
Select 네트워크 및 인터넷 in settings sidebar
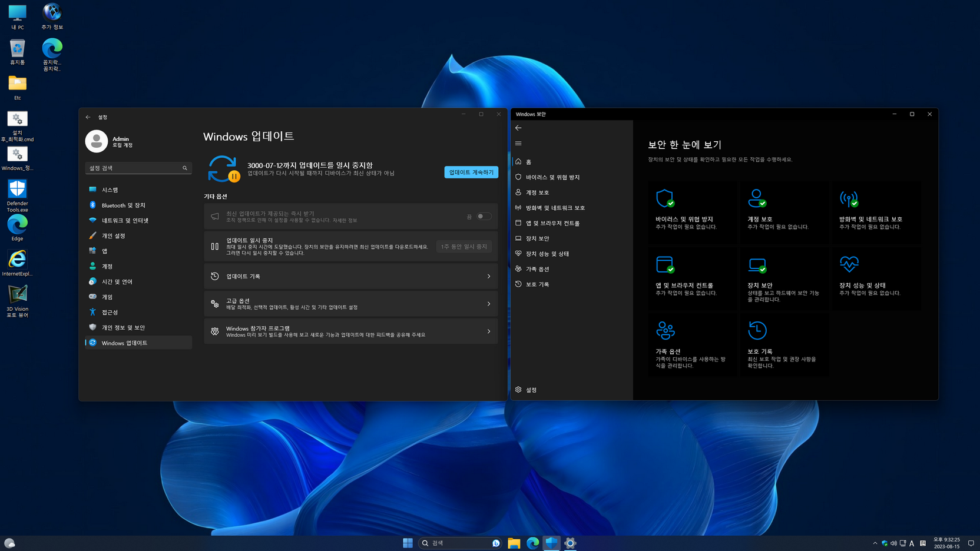pos(138,220)
